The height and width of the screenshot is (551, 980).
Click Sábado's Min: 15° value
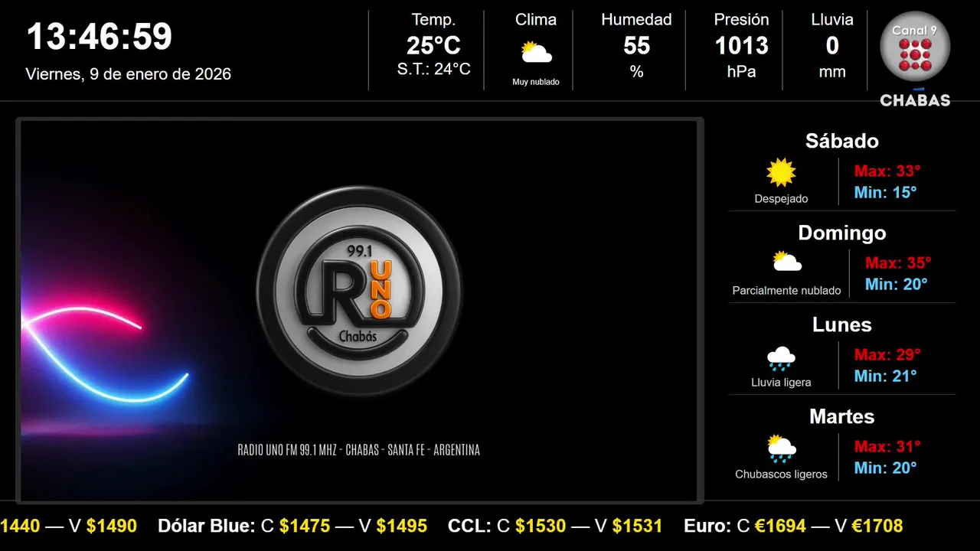point(885,192)
